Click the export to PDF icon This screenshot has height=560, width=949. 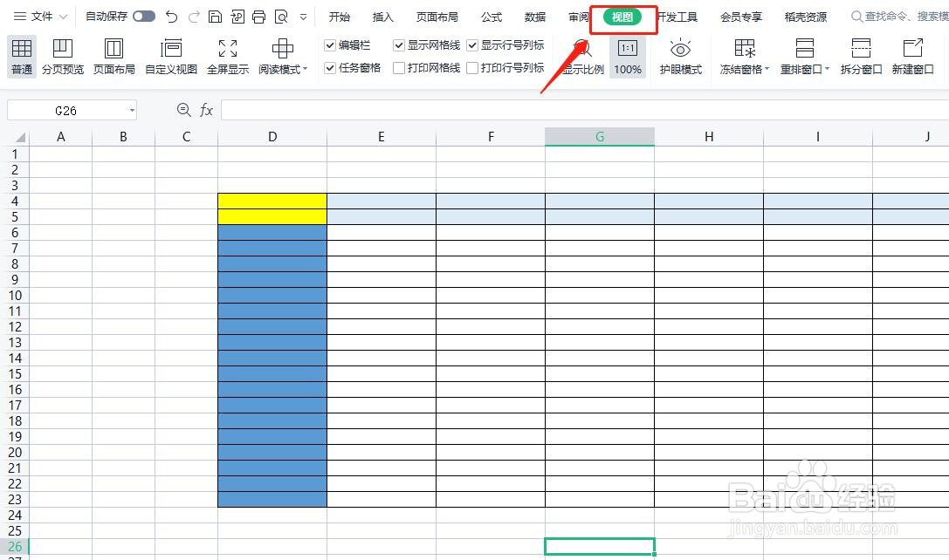click(237, 17)
